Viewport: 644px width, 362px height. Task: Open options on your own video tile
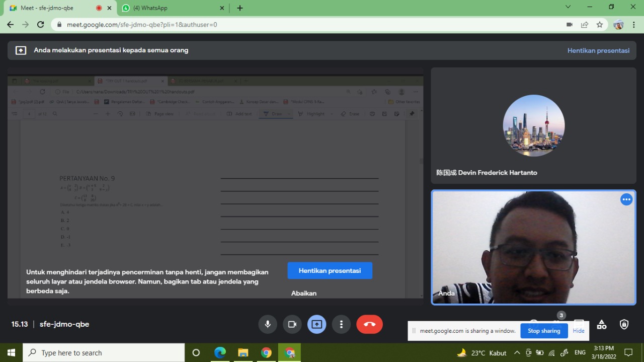(x=626, y=199)
